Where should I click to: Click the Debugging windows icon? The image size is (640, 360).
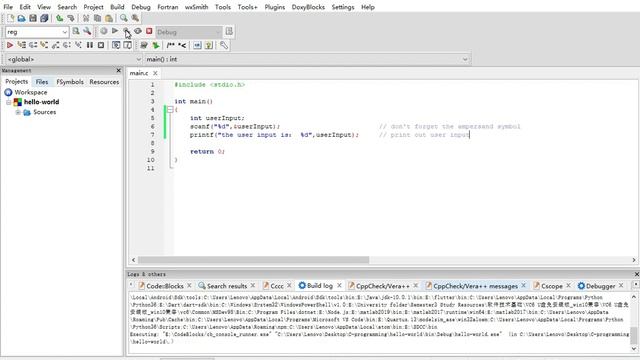[x=116, y=45]
